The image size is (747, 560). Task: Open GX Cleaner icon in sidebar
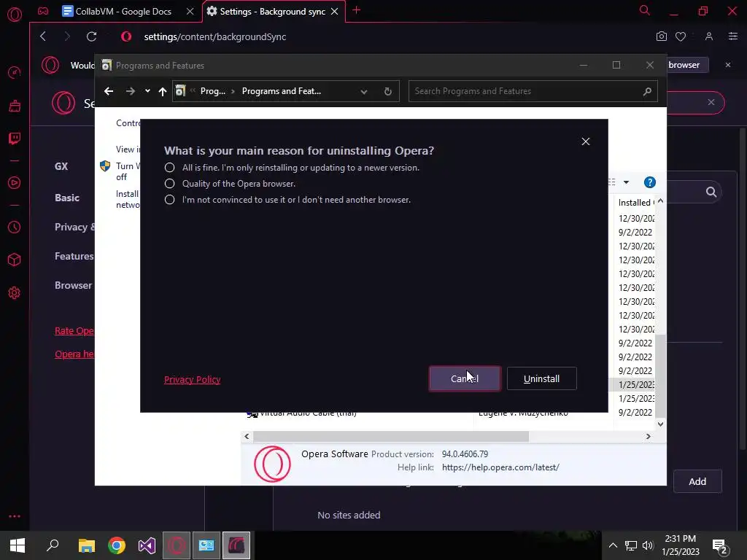click(15, 106)
